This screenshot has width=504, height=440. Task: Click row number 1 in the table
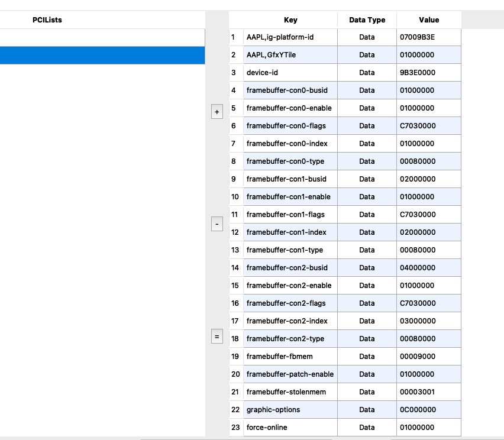click(x=236, y=37)
